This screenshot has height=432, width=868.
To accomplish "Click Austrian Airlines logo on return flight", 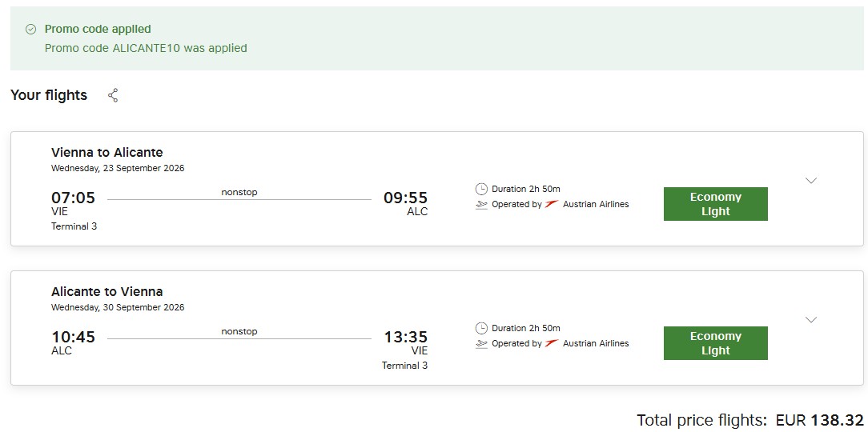I will 552,343.
